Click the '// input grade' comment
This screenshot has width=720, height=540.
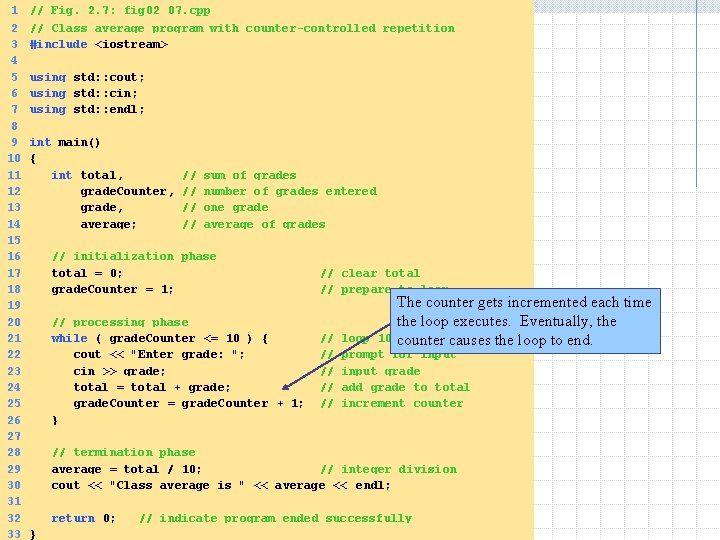tap(370, 371)
